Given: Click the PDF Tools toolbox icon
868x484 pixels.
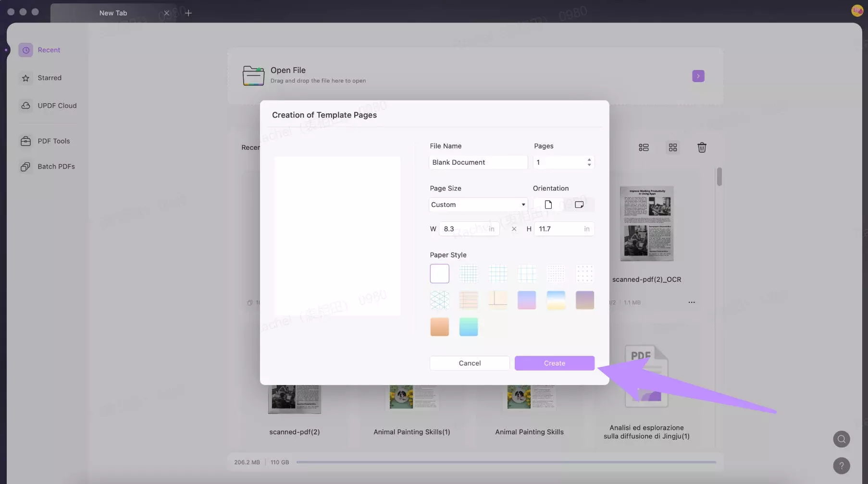Looking at the screenshot, I should click(26, 141).
